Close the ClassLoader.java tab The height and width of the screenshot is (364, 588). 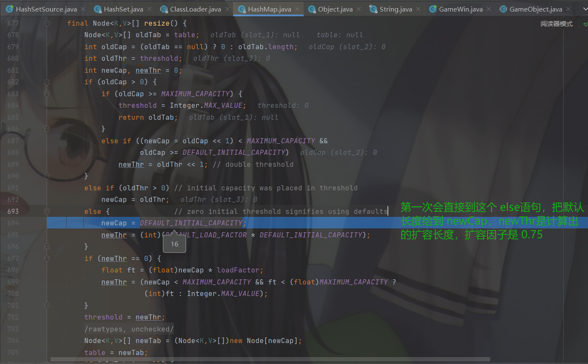[228, 9]
